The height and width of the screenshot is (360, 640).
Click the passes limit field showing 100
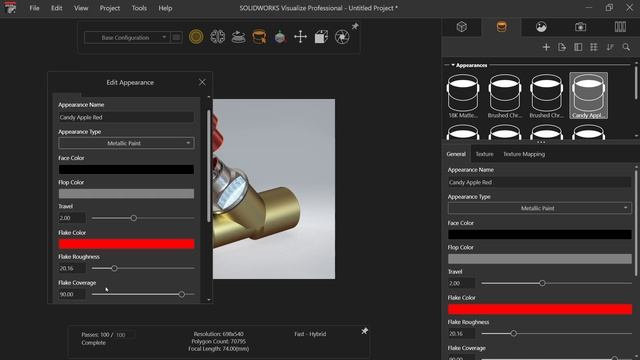124,335
